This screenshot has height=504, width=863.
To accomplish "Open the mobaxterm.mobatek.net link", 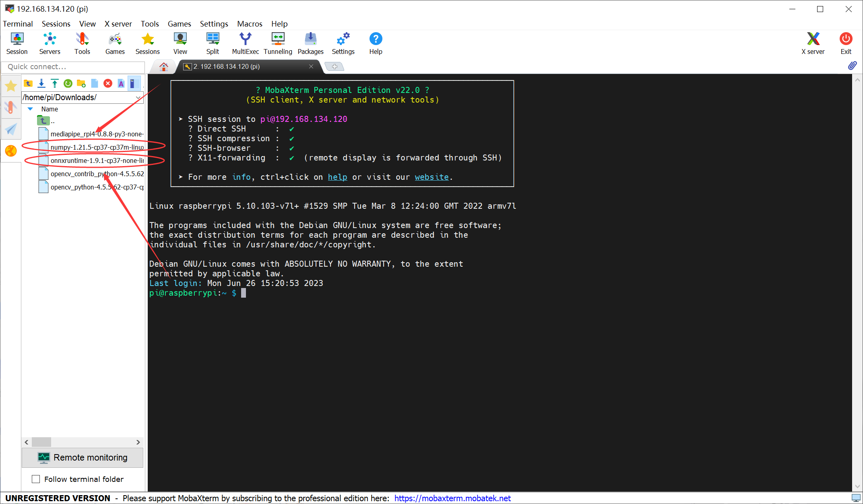I will coord(452,498).
